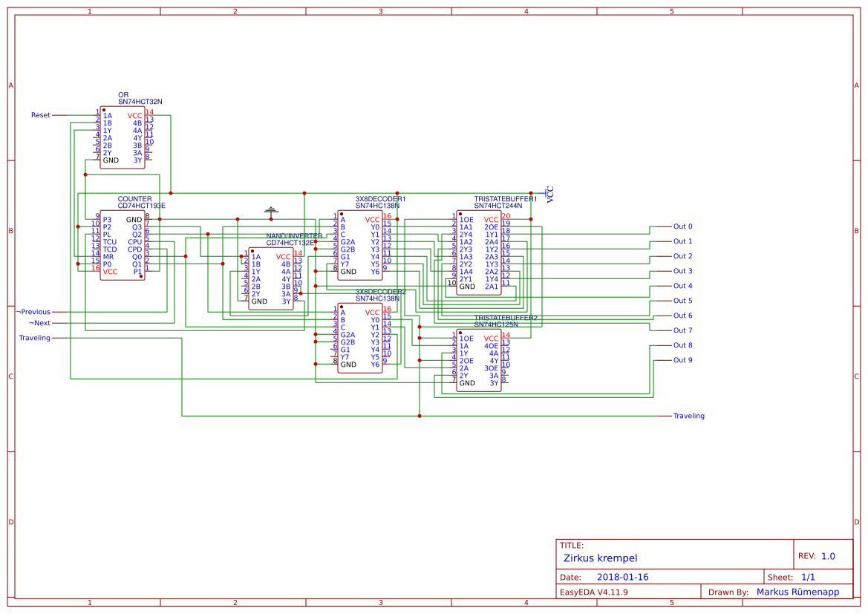Select the 3X8DECODER2 component symbol
The height and width of the screenshot is (614, 868).
[359, 338]
